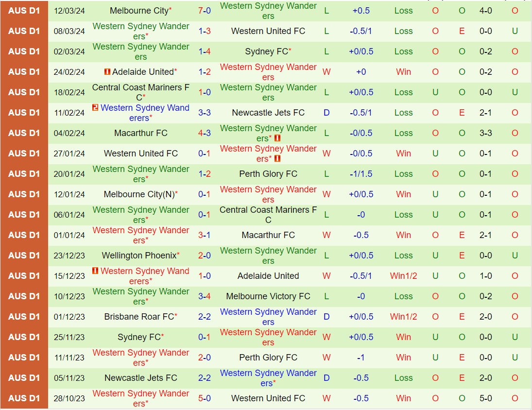Click the red card icon on the 11/02/24 Wanderers row

95,108
